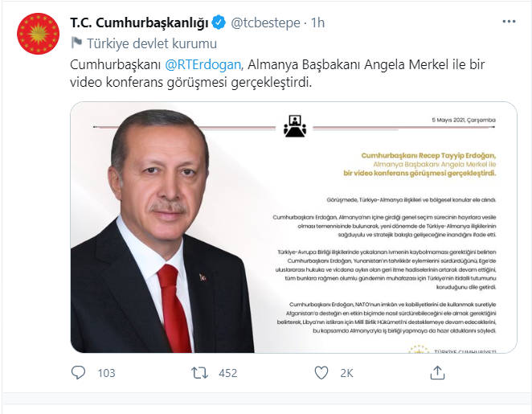Retweet using the retweet arrows icon
Screen dimensions: 532x414
point(199,373)
